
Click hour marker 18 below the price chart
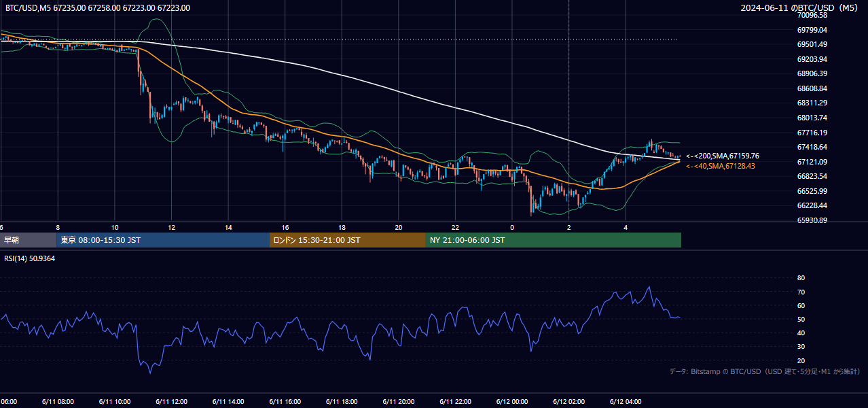pyautogui.click(x=342, y=227)
